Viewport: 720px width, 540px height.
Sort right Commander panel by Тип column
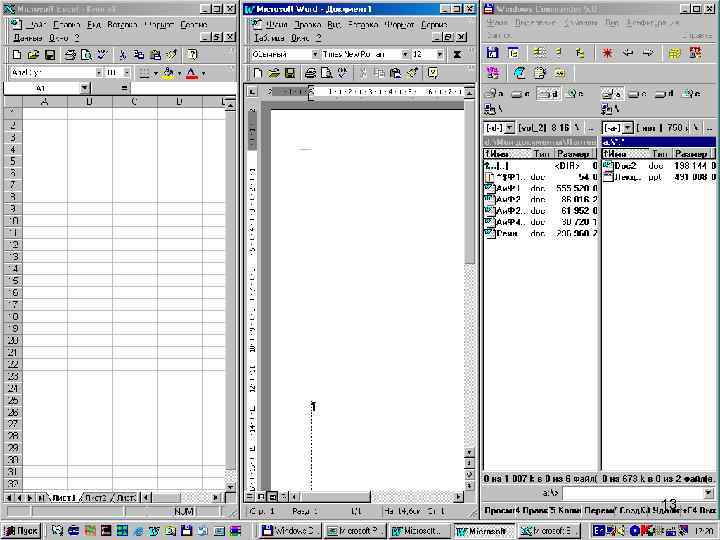(x=659, y=154)
